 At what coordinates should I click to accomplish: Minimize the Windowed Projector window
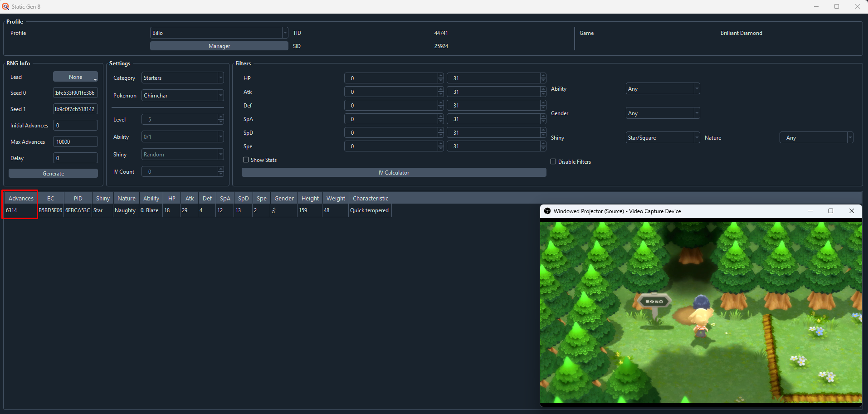click(810, 211)
